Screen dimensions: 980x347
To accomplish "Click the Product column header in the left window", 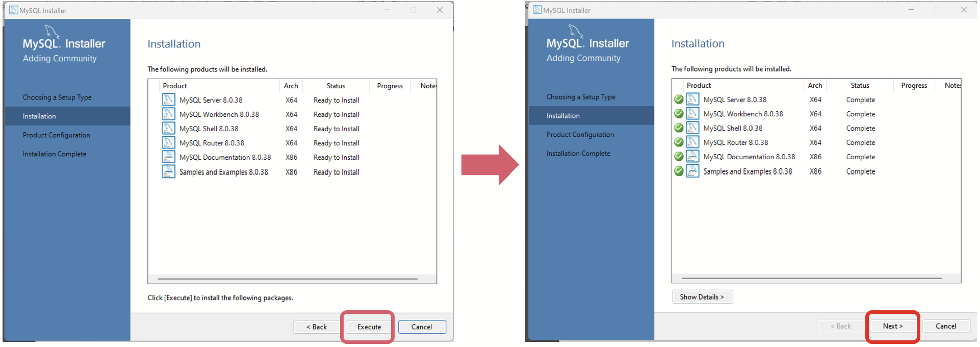I will (x=219, y=86).
